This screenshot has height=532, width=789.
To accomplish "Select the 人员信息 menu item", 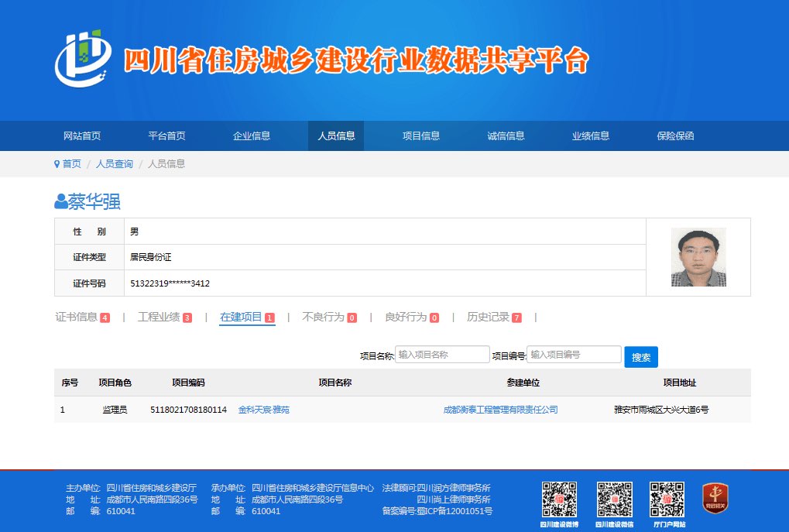I will (336, 136).
